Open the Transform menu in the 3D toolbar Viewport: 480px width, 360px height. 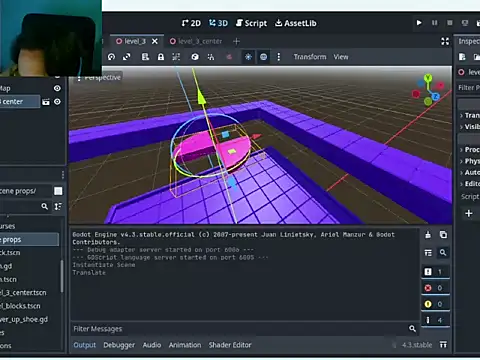point(310,57)
